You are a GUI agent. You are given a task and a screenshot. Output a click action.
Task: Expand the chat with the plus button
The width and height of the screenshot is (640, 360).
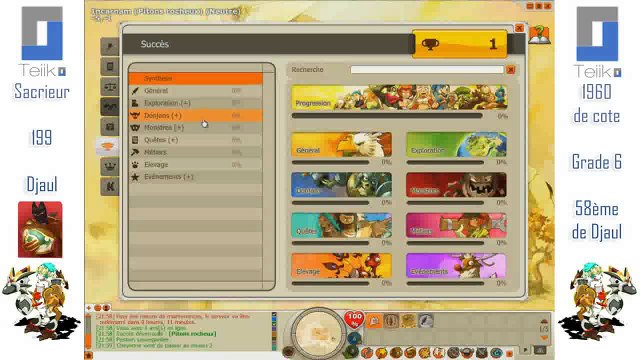[89, 308]
